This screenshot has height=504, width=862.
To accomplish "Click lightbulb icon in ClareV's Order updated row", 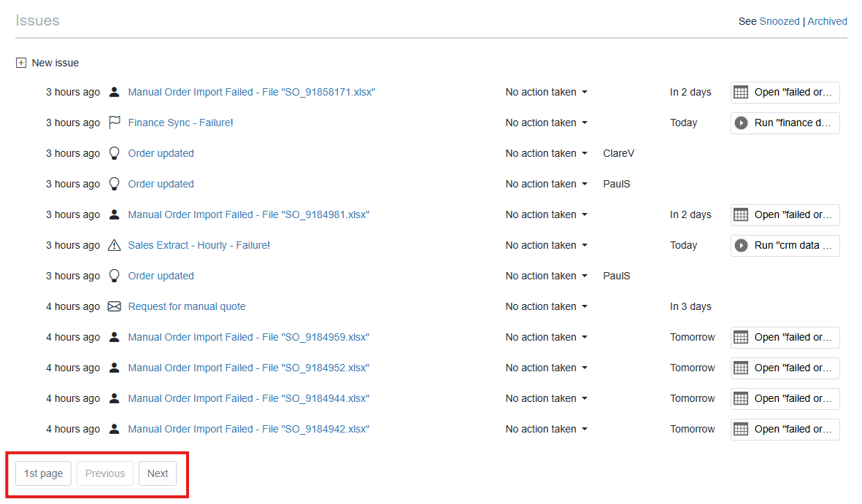I will [x=115, y=153].
